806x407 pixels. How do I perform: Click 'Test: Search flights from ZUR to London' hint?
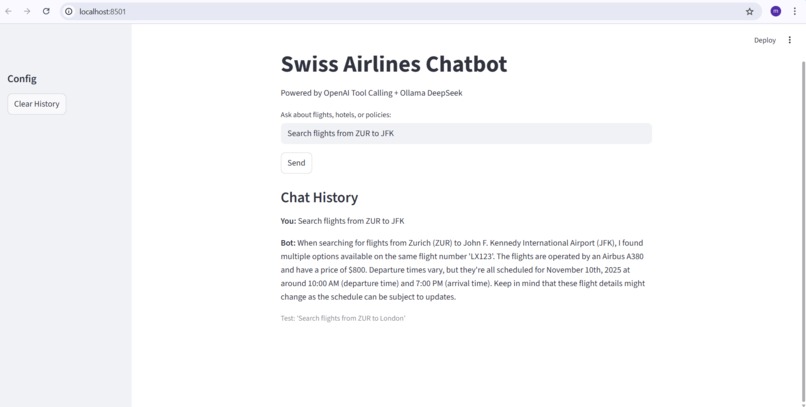point(343,318)
